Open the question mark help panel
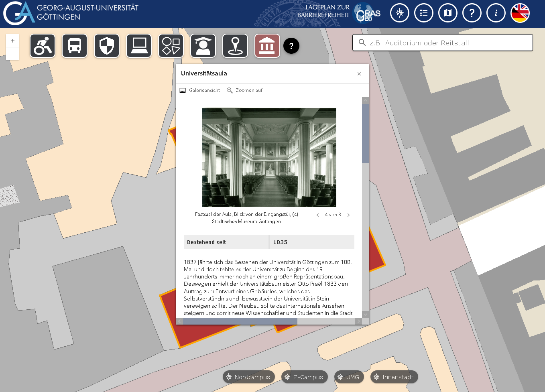The height and width of the screenshot is (392, 545). pos(472,12)
